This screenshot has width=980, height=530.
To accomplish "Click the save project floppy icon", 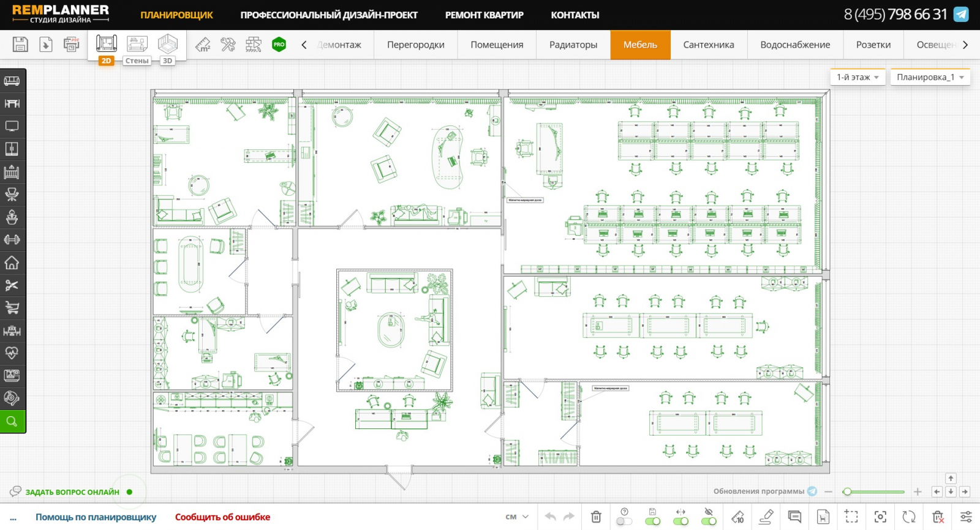I will click(20, 44).
